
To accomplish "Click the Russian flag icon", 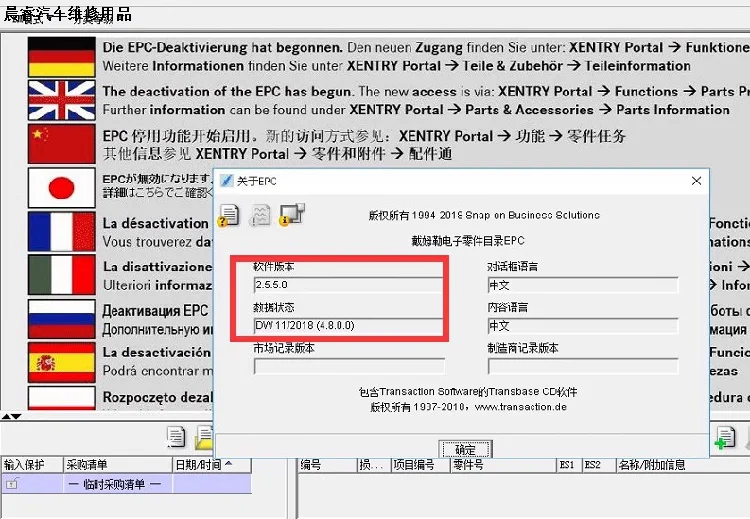I will click(62, 319).
